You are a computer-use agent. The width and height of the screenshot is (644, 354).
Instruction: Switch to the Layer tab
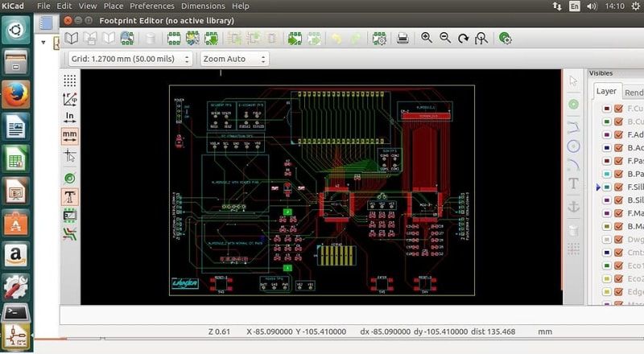(x=606, y=91)
